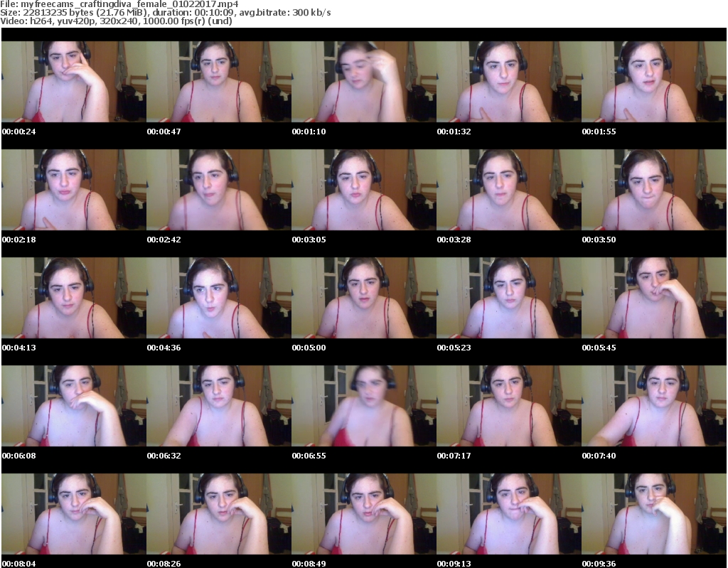The width and height of the screenshot is (728, 568).
Task: Click the thumbnail timestamped 00:06:32
Action: click(x=219, y=406)
